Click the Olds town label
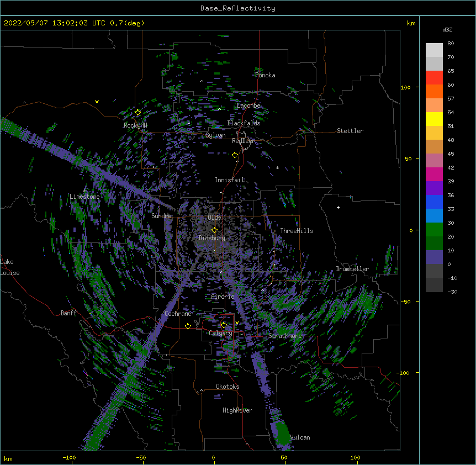The width and height of the screenshot is (476, 465). [x=214, y=218]
